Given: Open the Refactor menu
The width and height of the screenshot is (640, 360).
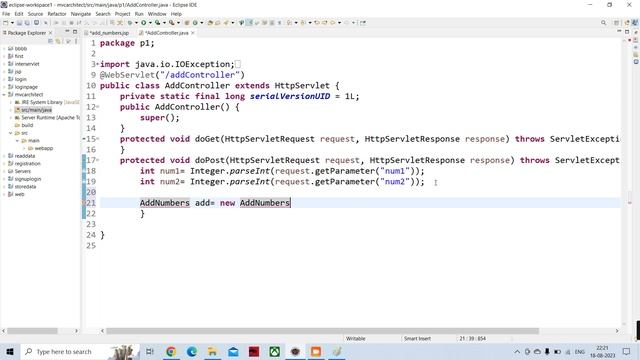Looking at the screenshot, I should tap(57, 14).
